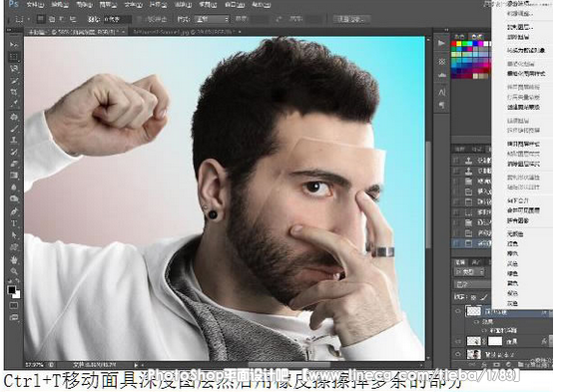Pick the yellow swatch in Swatches panel
Viewport: 570px width, 392px height.
coord(459,44)
